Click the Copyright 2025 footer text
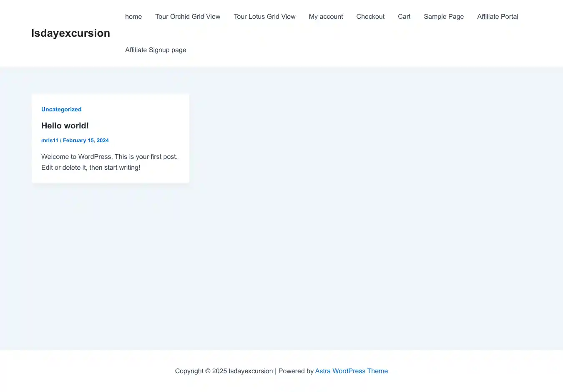The height and width of the screenshot is (392, 563). point(224,371)
